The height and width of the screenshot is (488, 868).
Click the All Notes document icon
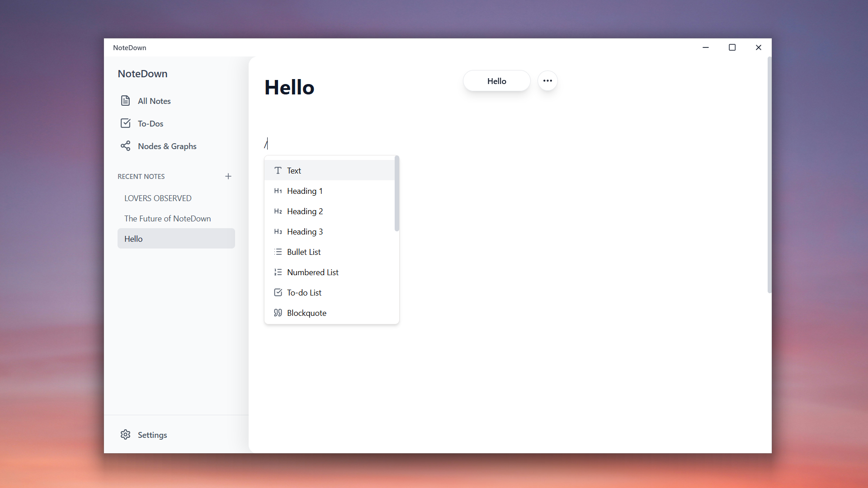(x=126, y=101)
